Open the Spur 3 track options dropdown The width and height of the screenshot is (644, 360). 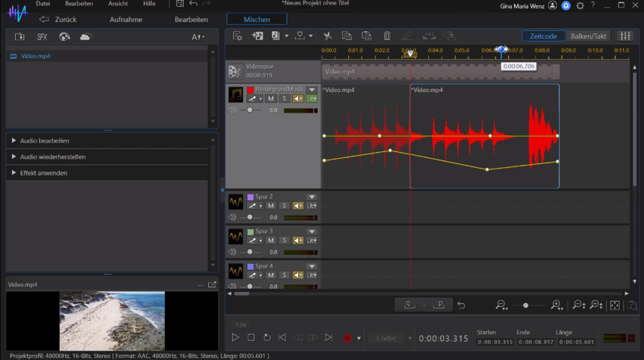[311, 232]
